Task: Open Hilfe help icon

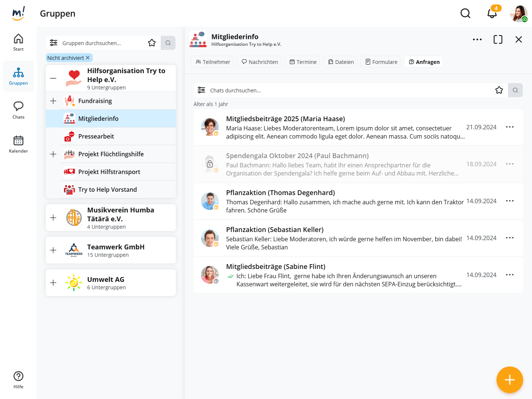Action: [18, 380]
